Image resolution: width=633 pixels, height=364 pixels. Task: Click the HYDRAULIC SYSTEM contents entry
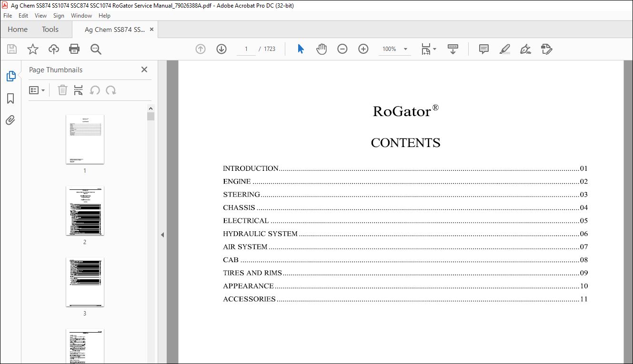[405, 234]
